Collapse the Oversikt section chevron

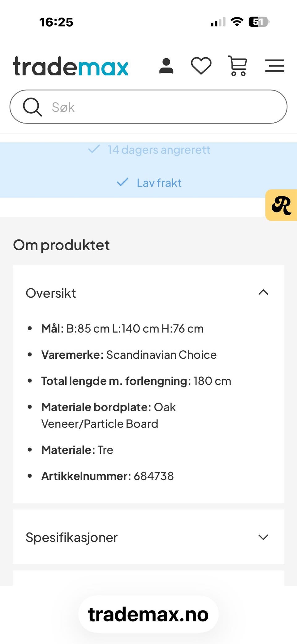pos(263,292)
